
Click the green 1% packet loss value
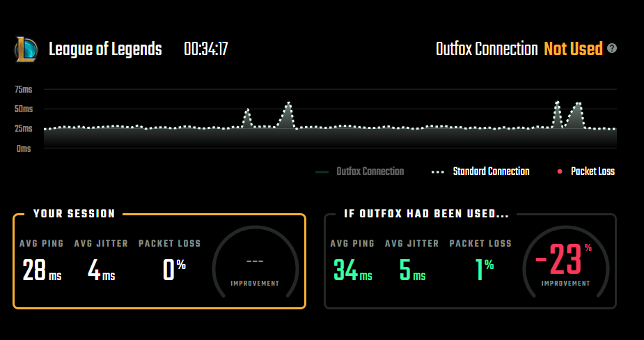(x=485, y=270)
